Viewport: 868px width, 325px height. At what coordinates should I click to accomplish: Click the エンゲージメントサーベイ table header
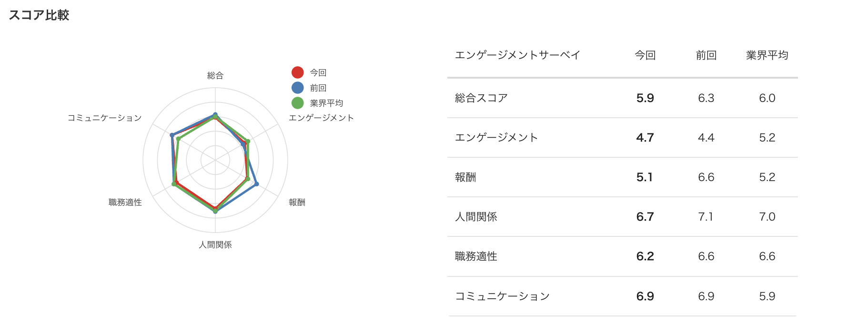coord(517,55)
